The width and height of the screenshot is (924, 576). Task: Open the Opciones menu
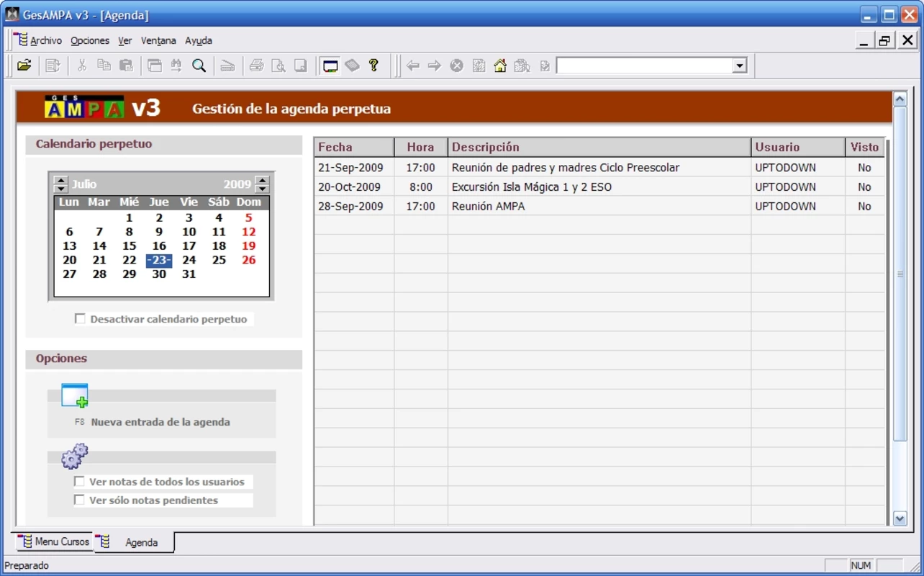[90, 40]
